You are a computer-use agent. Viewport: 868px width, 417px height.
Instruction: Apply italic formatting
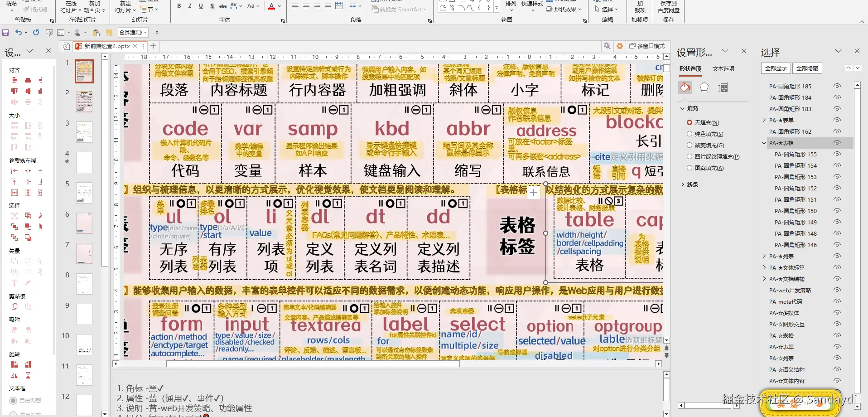[x=189, y=5]
